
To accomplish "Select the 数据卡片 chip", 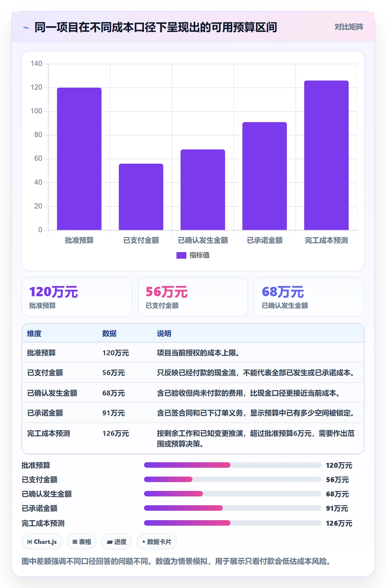I will tap(157, 542).
